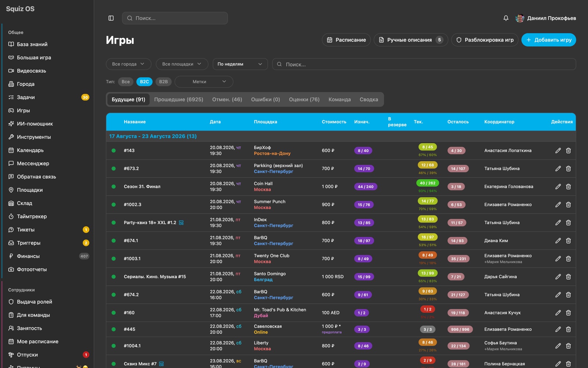The width and height of the screenshot is (588, 368).
Task: Expand Все площадки dropdown
Action: 182,64
